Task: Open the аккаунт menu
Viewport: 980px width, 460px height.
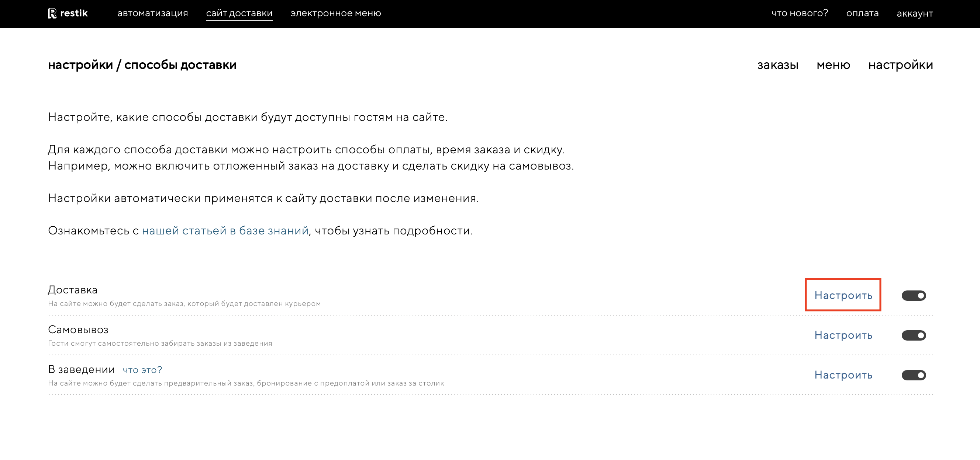Action: tap(914, 13)
